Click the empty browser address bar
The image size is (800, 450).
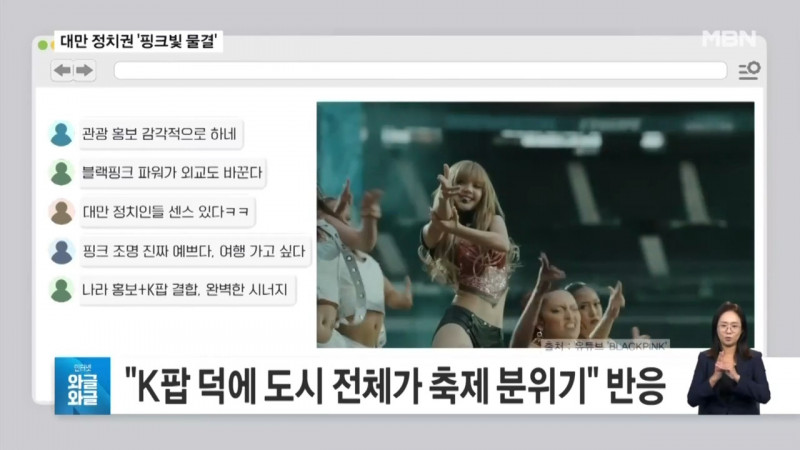click(x=420, y=71)
